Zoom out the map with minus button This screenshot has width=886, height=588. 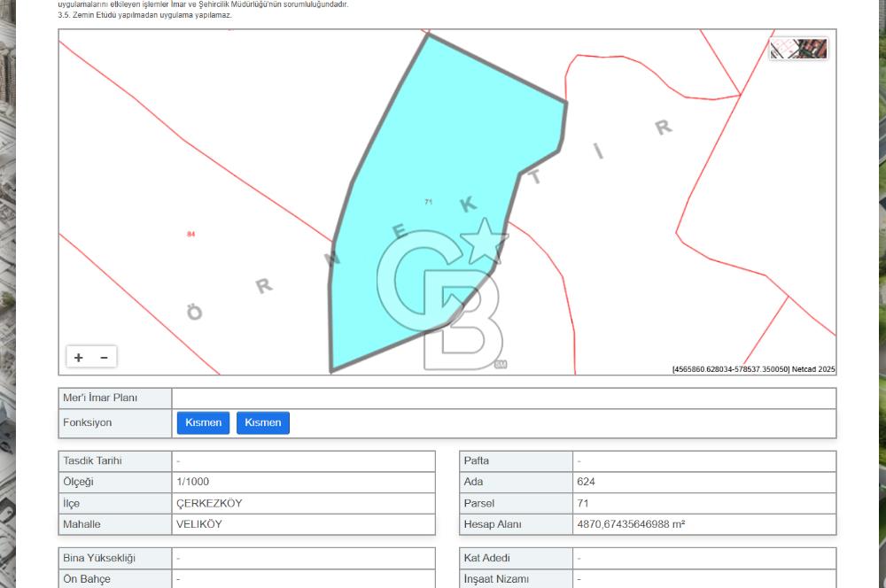104,358
